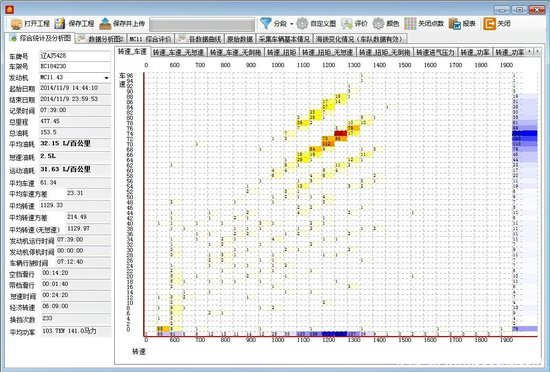The width and height of the screenshot is (550, 372).
Task: Click the 保存工程 save project icon
Action: (x=60, y=23)
